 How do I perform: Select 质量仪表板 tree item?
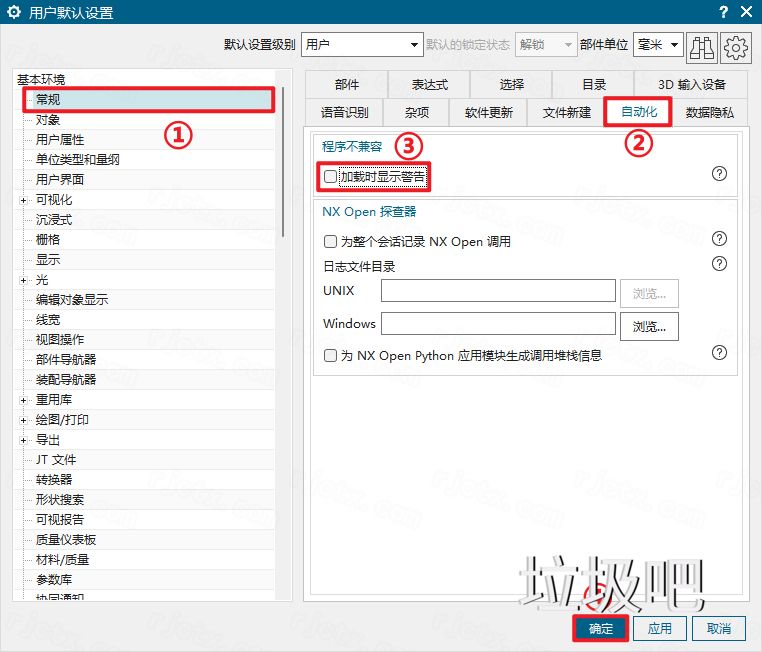point(66,540)
